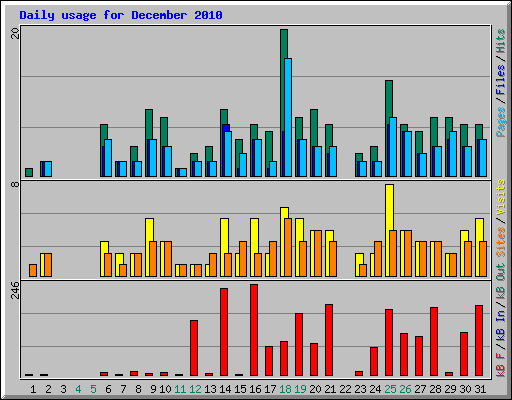Click the orange Sites bar for day 1
This screenshot has height=400, width=512.
33,270
